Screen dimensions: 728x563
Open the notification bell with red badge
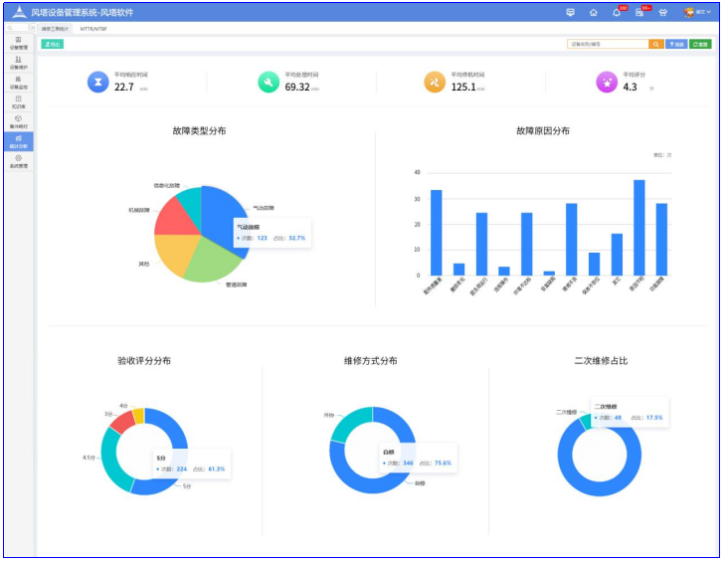point(617,13)
